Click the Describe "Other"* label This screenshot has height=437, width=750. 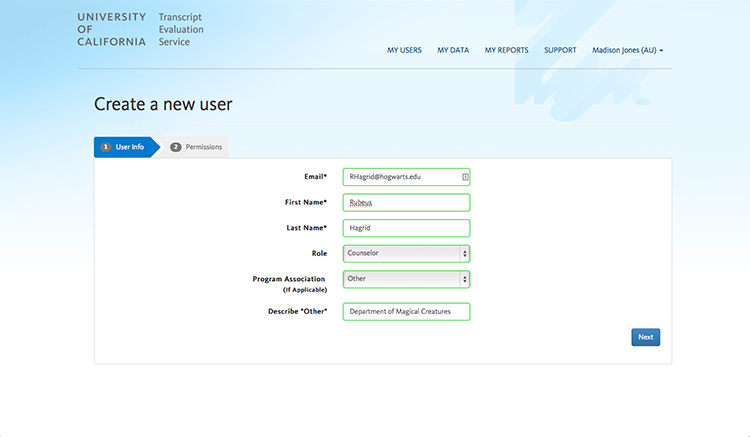pyautogui.click(x=298, y=311)
